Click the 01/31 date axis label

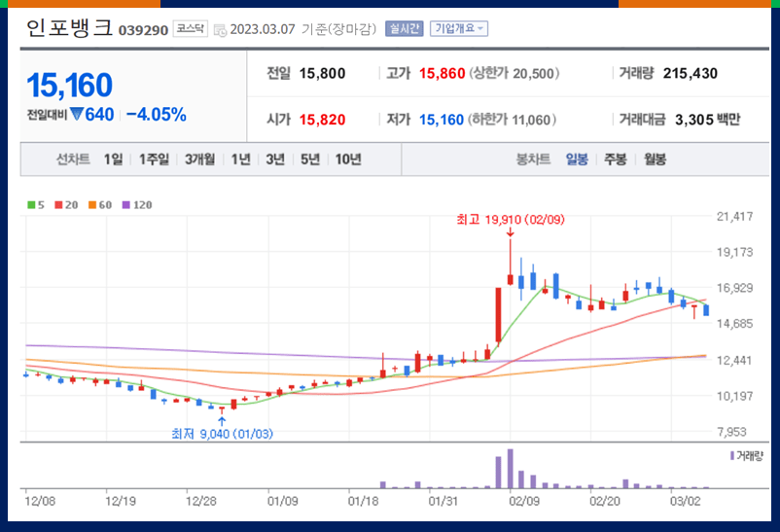pos(443,501)
